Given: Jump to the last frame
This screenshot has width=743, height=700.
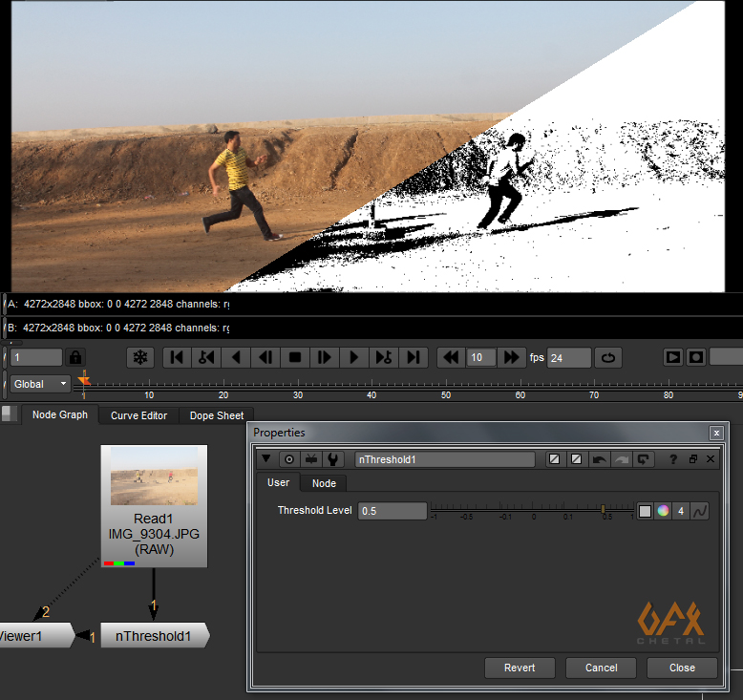Looking at the screenshot, I should tap(413, 357).
